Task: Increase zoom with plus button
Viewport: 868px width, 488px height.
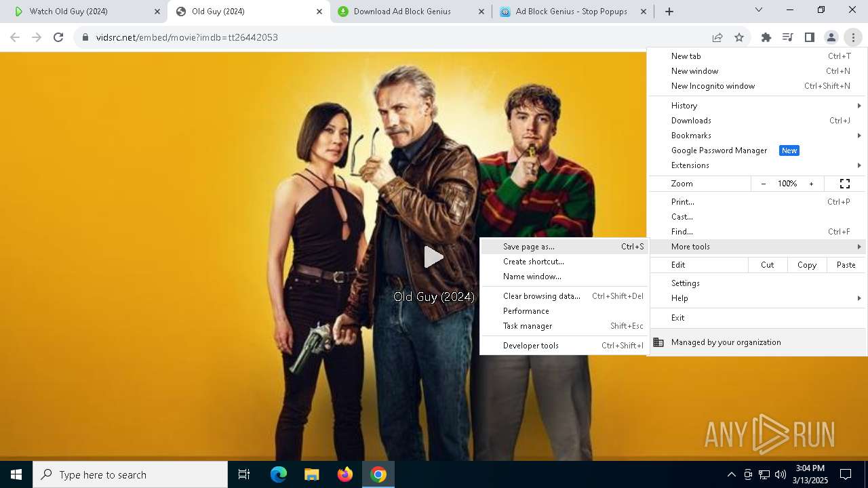Action: pyautogui.click(x=811, y=184)
